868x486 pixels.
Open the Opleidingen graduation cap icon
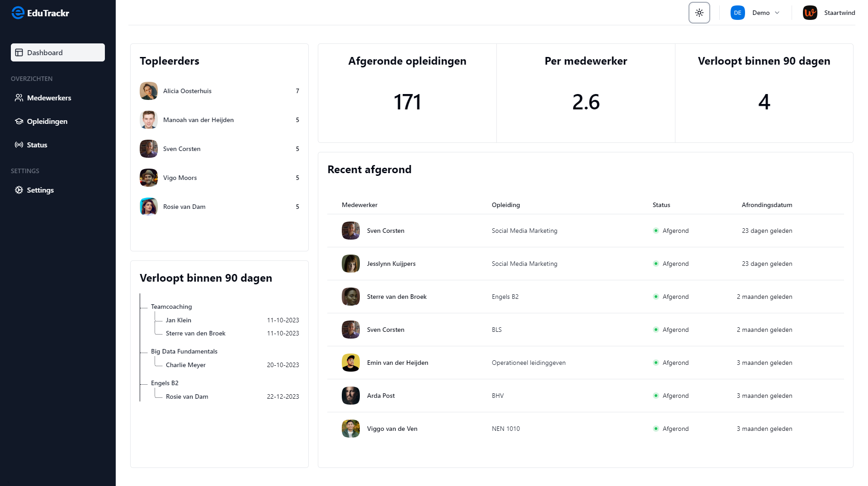[19, 121]
